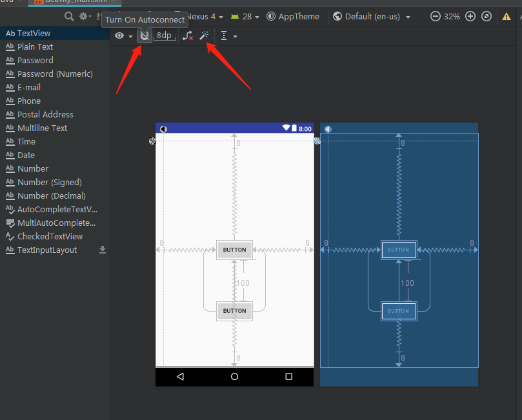The image size is (522, 420).
Task: Expand the dropdown arrow beside the eye icon
Action: pyautogui.click(x=130, y=36)
